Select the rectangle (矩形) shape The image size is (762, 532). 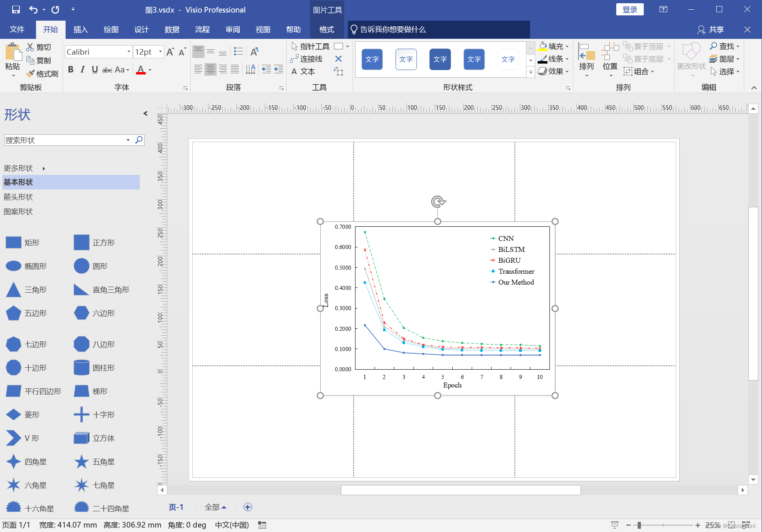coord(23,243)
